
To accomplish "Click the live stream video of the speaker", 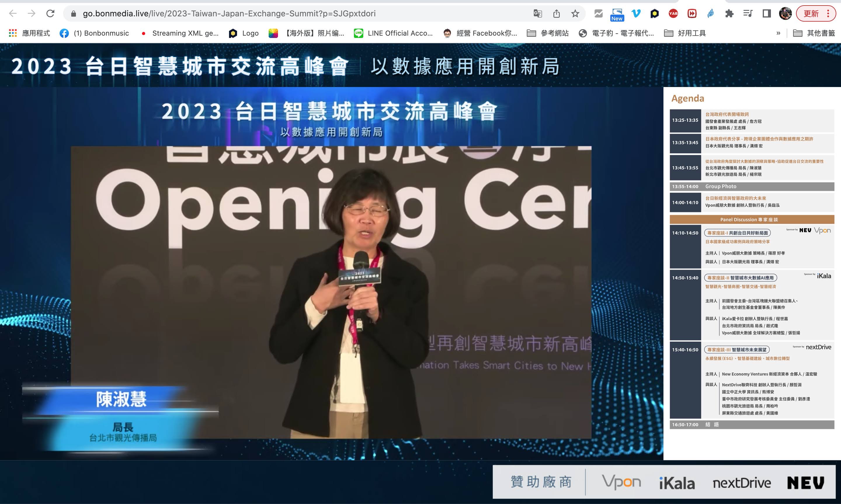I will pos(331,292).
